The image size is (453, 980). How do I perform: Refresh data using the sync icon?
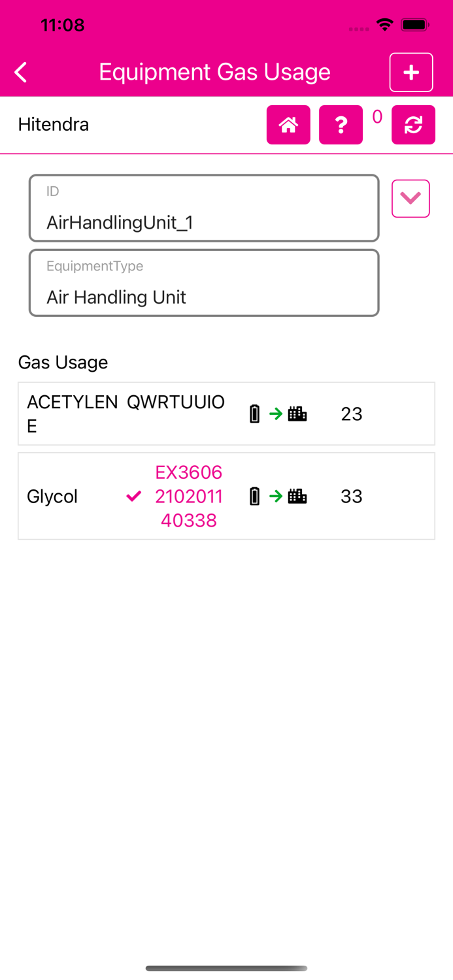click(x=413, y=124)
